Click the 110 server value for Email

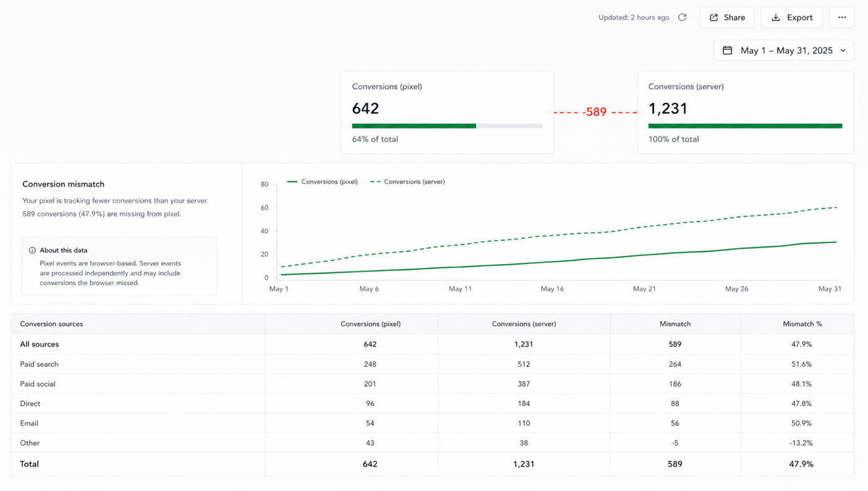coord(524,423)
